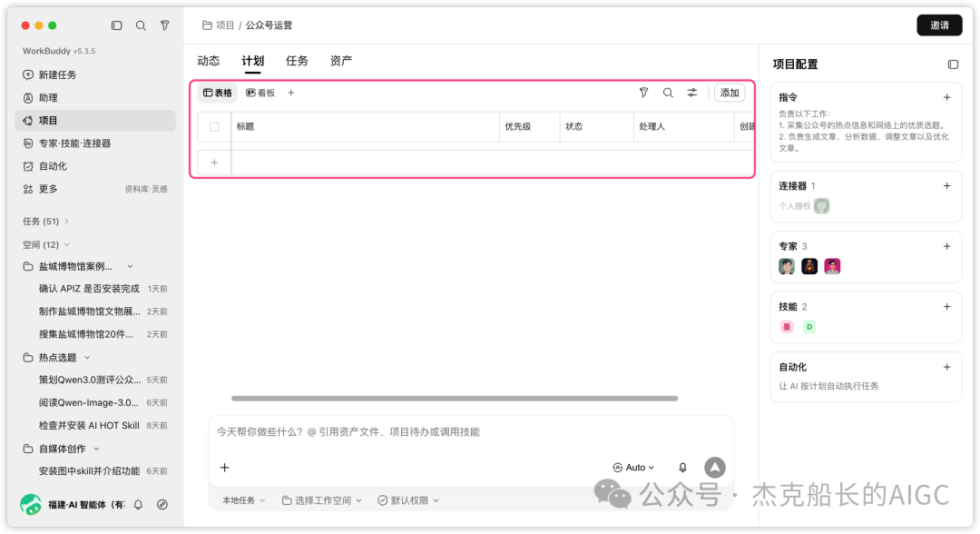Send the message with arrow button

point(714,467)
